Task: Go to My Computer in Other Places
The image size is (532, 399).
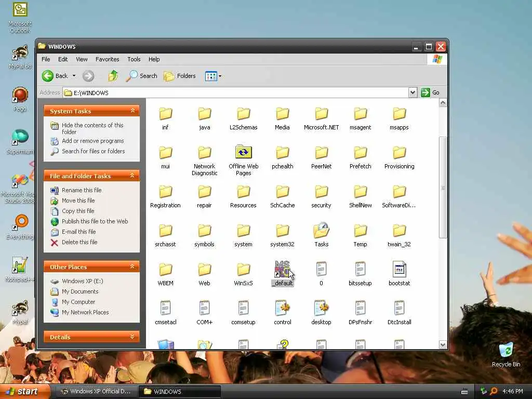Action: (x=73, y=302)
